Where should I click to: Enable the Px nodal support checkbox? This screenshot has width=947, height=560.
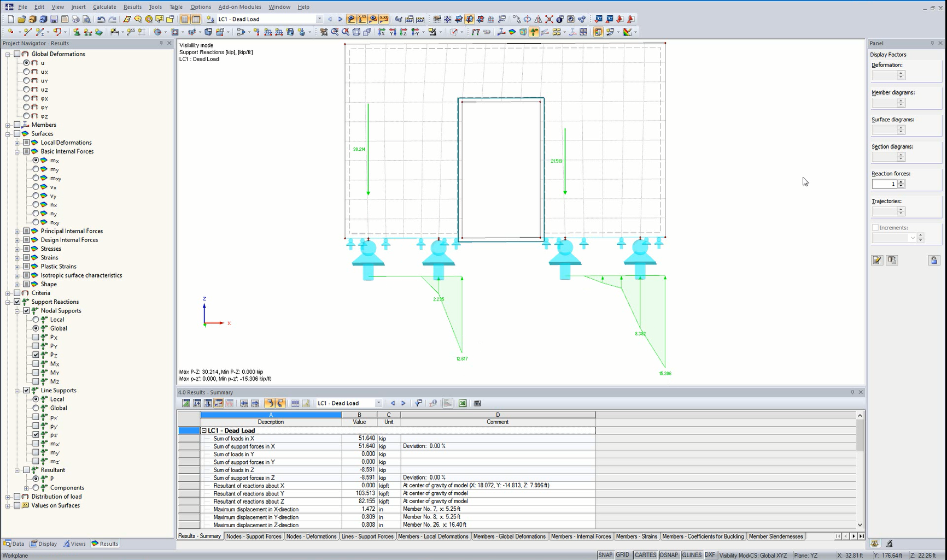point(36,337)
